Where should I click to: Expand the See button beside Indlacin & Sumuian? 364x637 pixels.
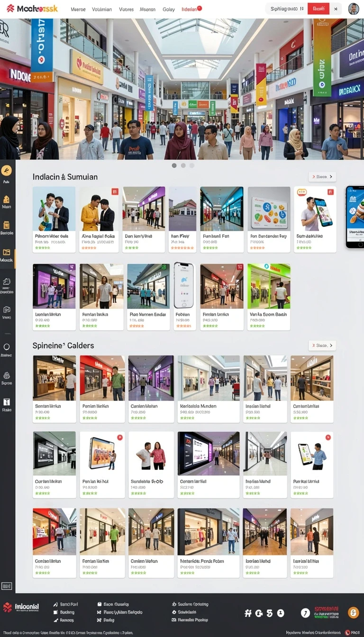point(322,177)
